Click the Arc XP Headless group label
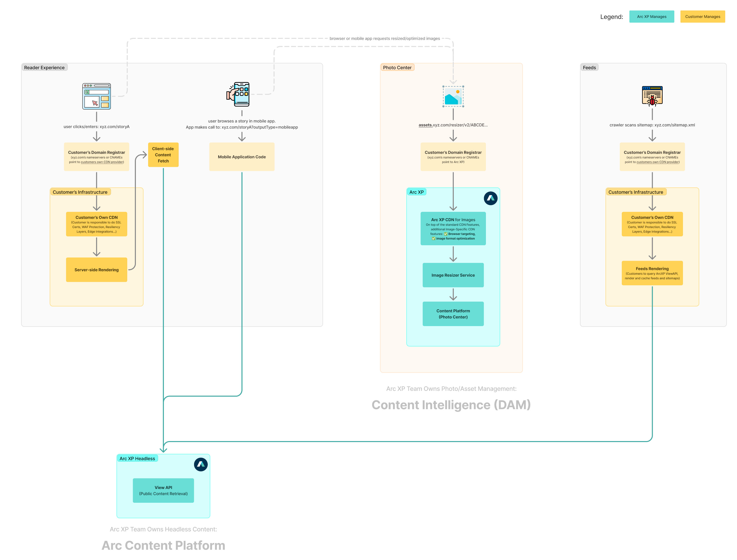 [137, 459]
